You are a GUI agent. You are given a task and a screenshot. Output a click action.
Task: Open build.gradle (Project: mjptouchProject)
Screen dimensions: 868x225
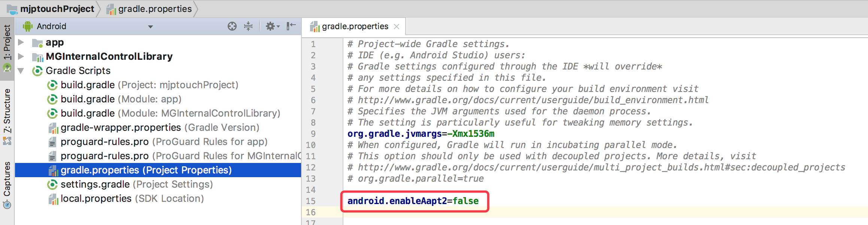click(149, 85)
